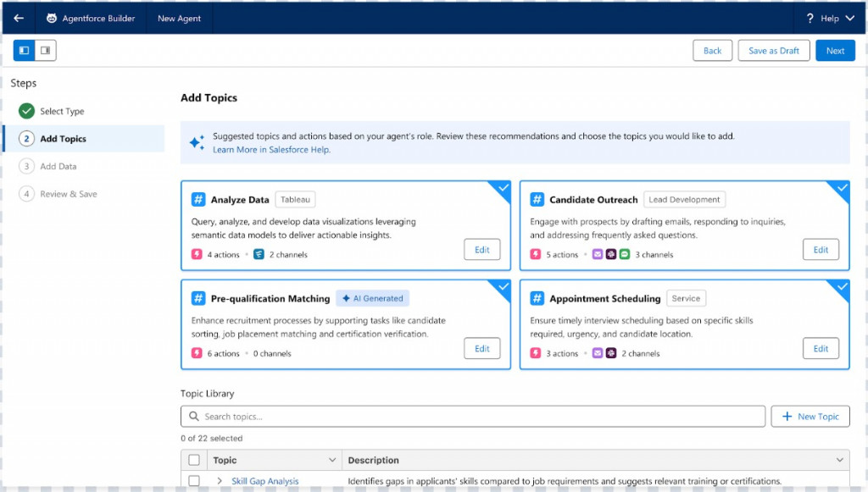Click the help question mark icon

point(810,19)
